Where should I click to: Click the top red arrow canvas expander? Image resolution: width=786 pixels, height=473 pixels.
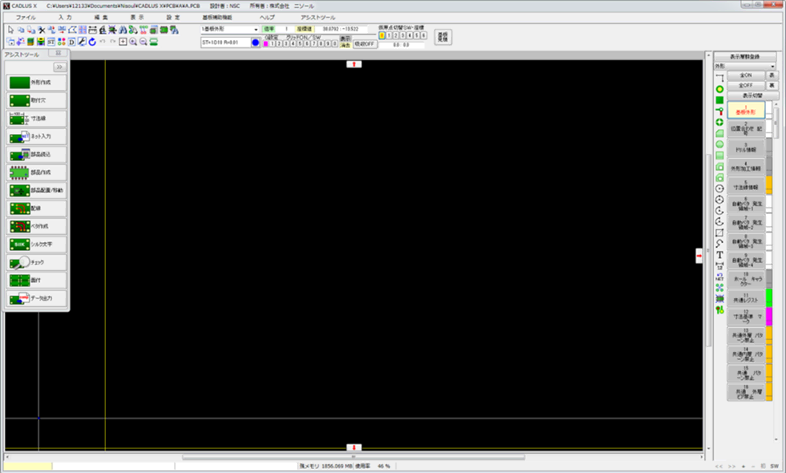coord(354,64)
